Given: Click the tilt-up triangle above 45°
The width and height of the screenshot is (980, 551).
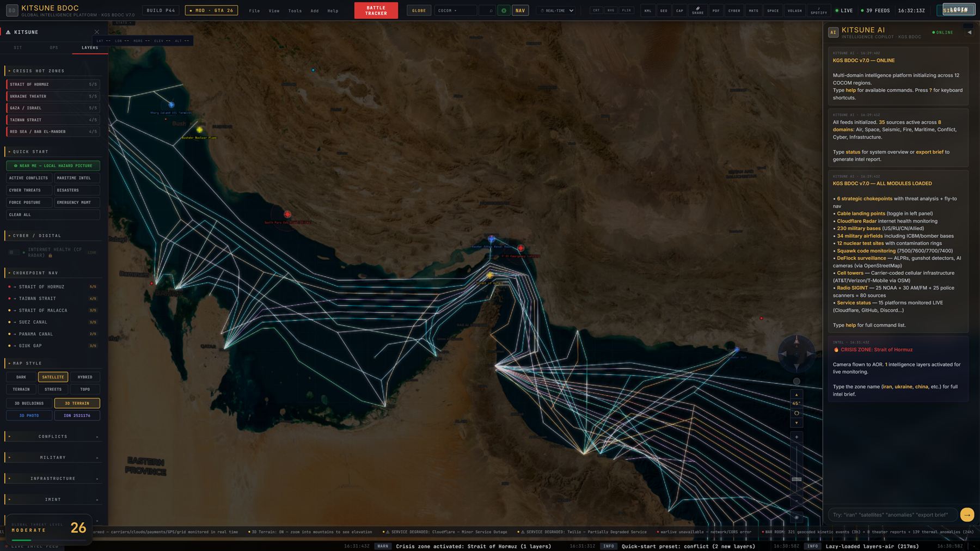Looking at the screenshot, I should (x=797, y=394).
